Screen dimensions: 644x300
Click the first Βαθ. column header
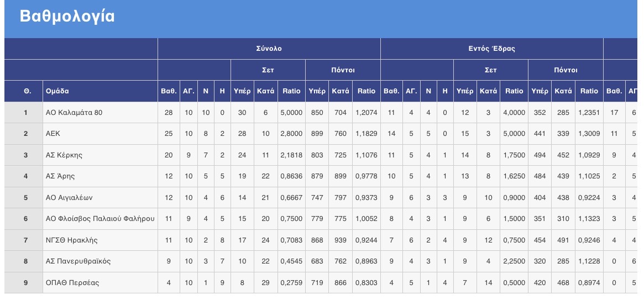pyautogui.click(x=169, y=91)
